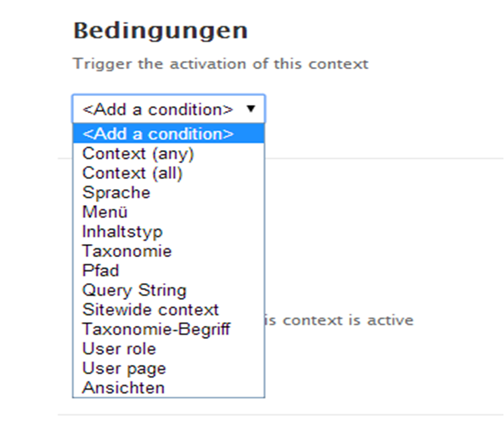Image resolution: width=504 pixels, height=422 pixels.
Task: Click the partially hidden 'context is active' text
Action: (x=340, y=320)
